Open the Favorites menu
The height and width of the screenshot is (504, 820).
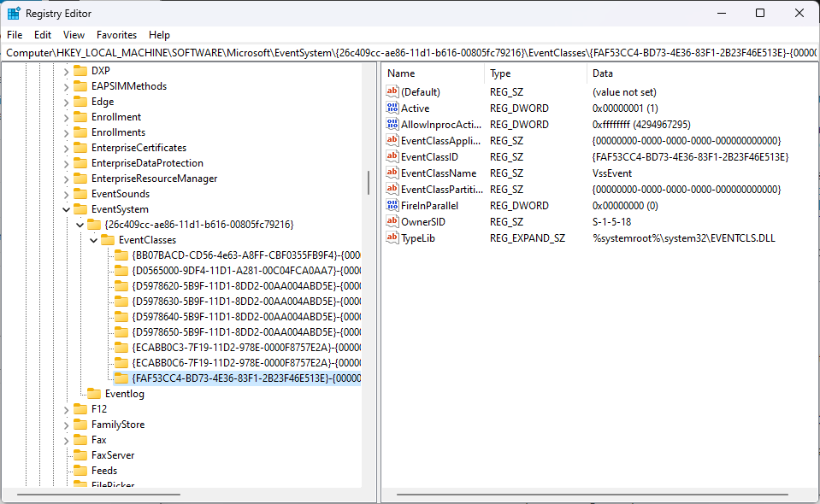[x=116, y=35]
